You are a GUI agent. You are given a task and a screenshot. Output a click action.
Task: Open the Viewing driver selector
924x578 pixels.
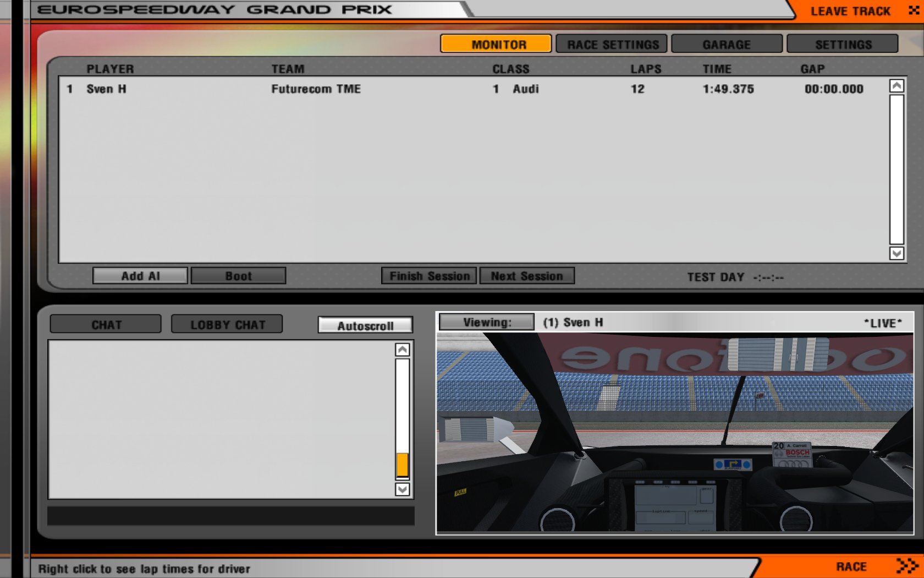click(x=486, y=322)
